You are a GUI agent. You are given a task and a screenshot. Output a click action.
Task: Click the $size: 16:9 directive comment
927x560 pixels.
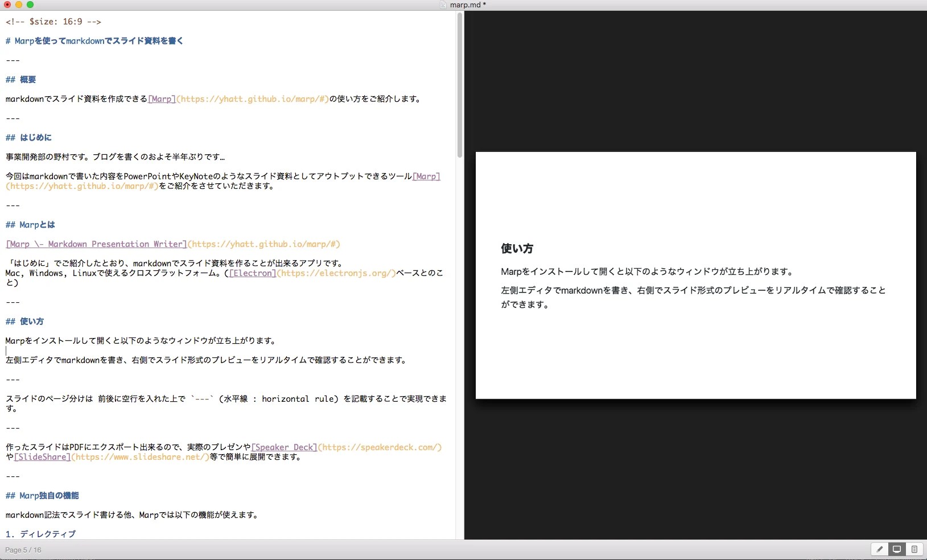pos(53,22)
